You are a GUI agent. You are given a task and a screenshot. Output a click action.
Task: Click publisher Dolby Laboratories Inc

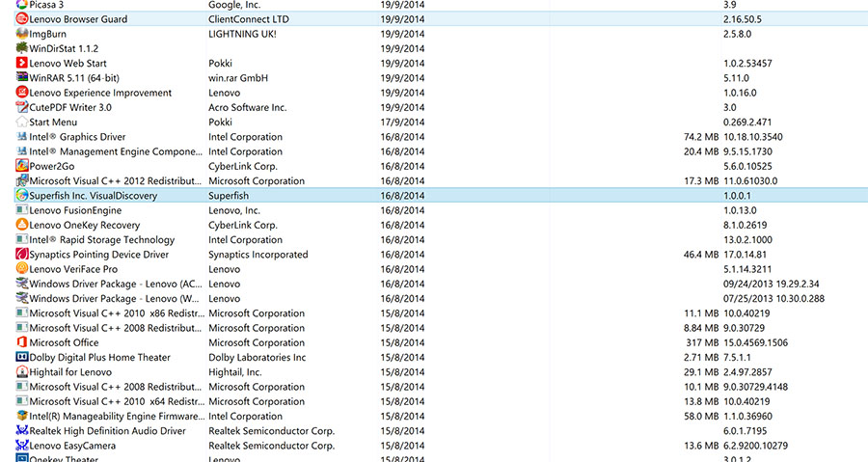click(257, 358)
